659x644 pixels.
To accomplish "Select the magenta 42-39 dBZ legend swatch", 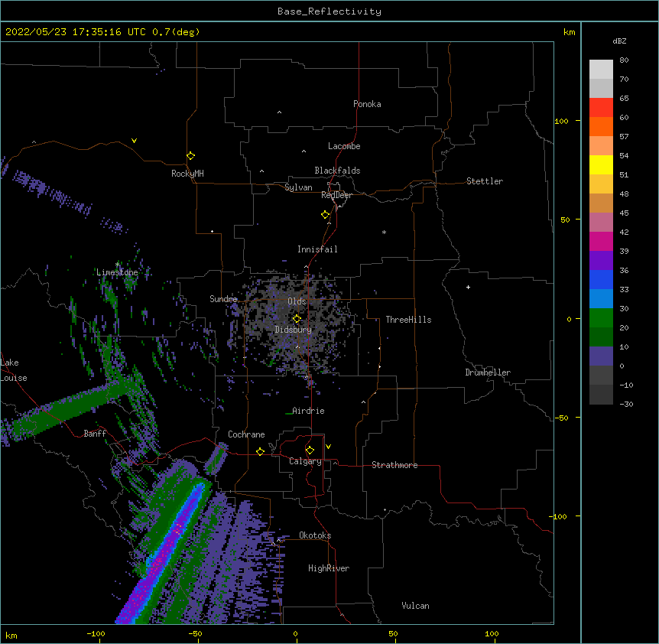I will click(601, 241).
